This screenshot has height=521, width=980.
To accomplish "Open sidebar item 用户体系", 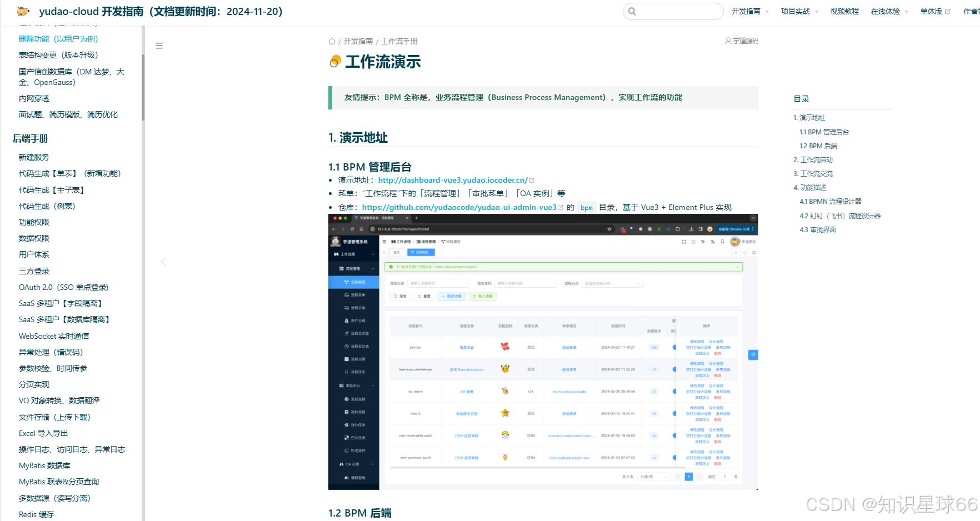I will click(x=34, y=254).
